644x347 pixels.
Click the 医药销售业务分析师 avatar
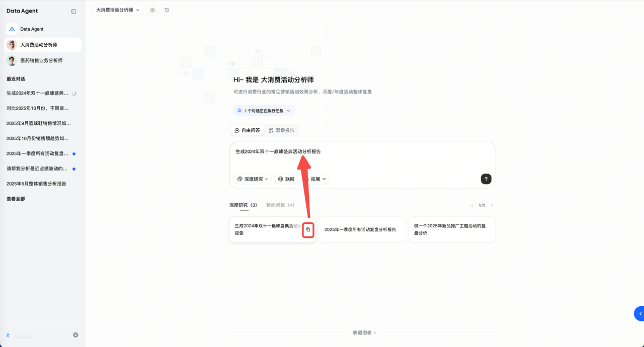[x=12, y=60]
